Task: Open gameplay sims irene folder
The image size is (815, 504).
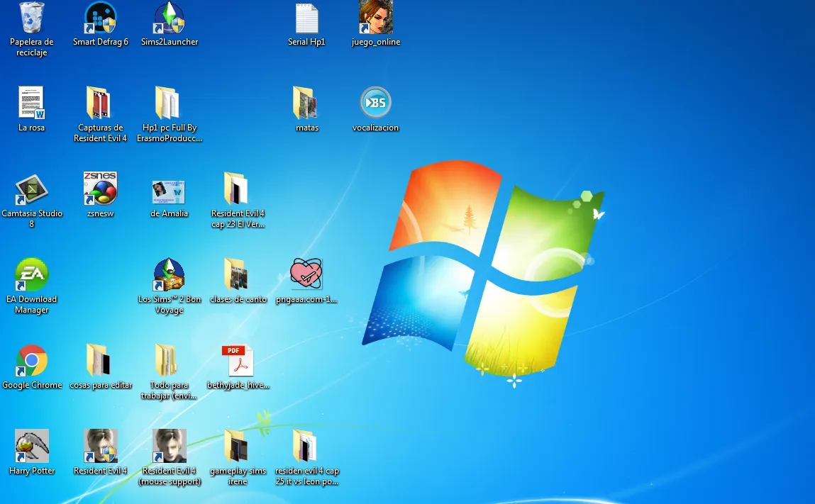Action: (x=236, y=445)
